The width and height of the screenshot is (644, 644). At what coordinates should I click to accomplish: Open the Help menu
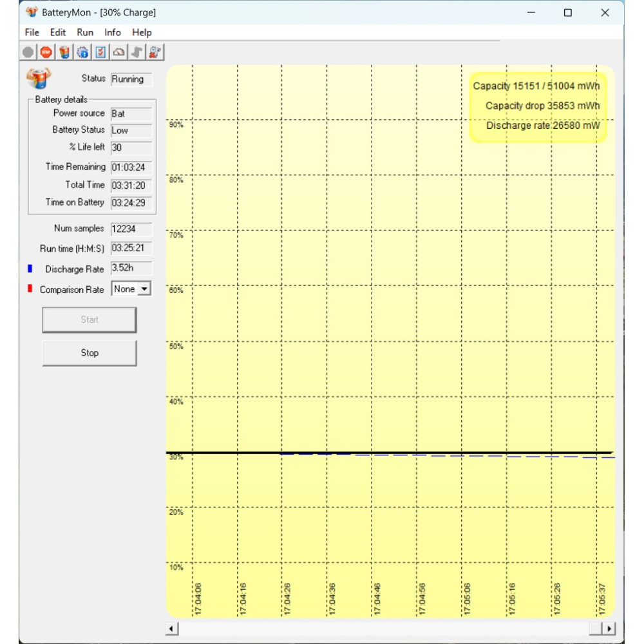click(x=142, y=32)
